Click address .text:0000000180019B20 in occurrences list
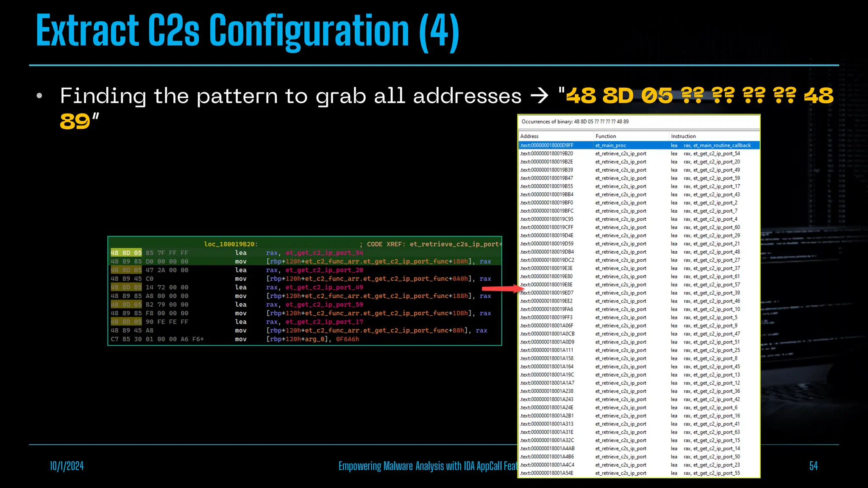868x488 pixels. click(x=547, y=153)
